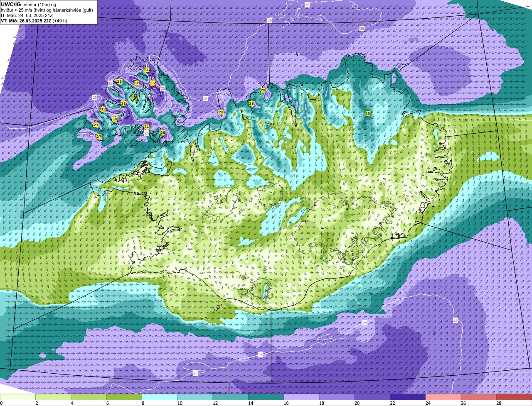Select the 8–10 m/s pale cyan swatch
The image size is (532, 406).
click(x=160, y=397)
